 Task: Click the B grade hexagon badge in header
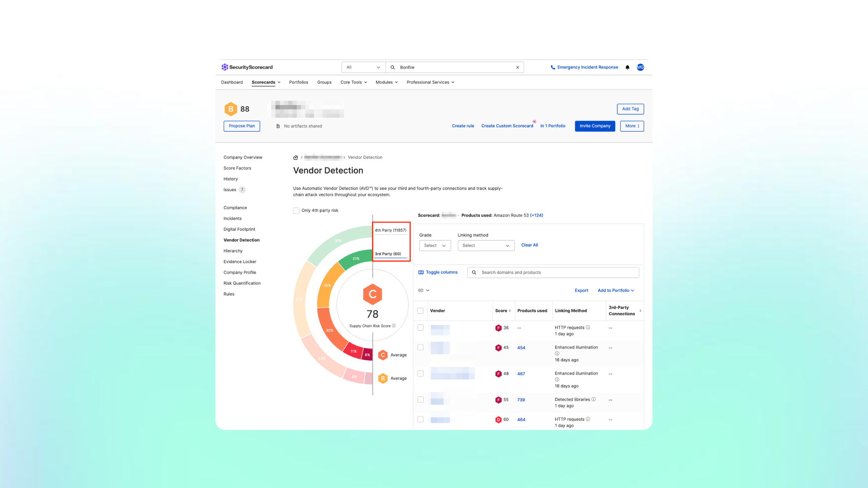point(231,109)
